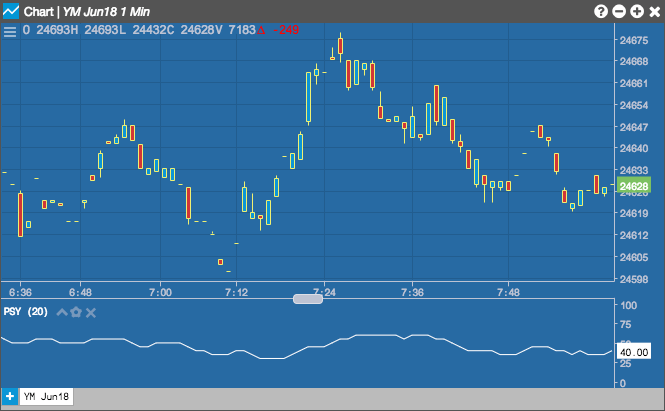Open the chart hamburger menu
The height and width of the screenshot is (411, 665).
tap(10, 31)
